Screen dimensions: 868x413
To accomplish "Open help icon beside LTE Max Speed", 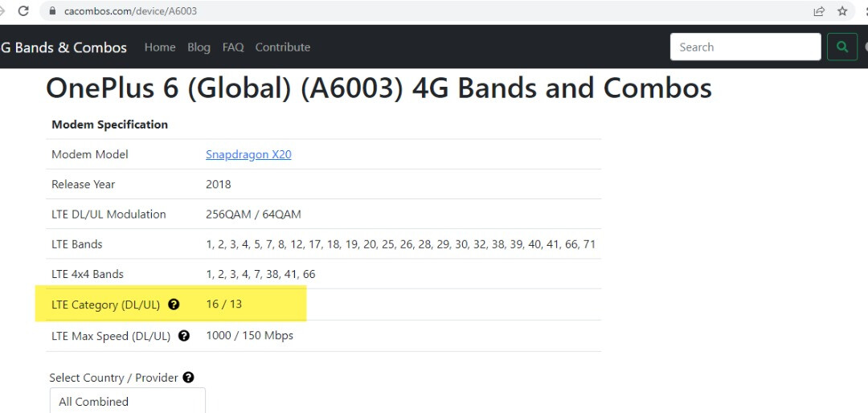I will click(x=184, y=336).
